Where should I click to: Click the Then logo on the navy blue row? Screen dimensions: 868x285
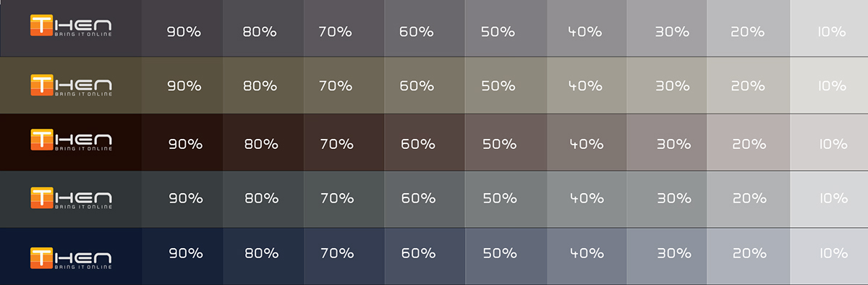click(x=71, y=258)
